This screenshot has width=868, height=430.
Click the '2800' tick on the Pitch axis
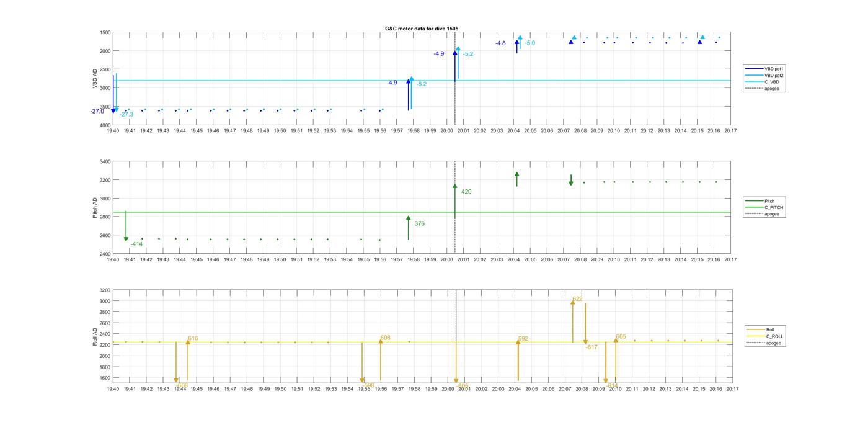click(104, 217)
